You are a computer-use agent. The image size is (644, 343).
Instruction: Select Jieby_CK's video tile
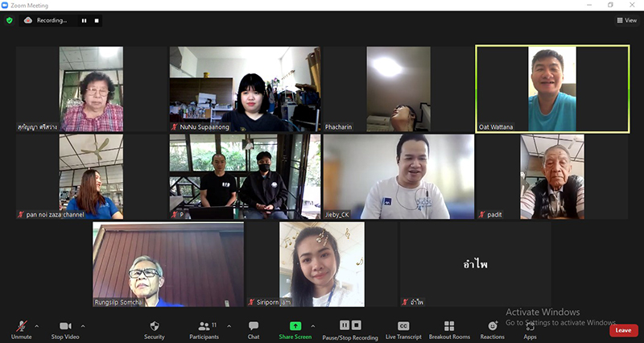pos(398,176)
